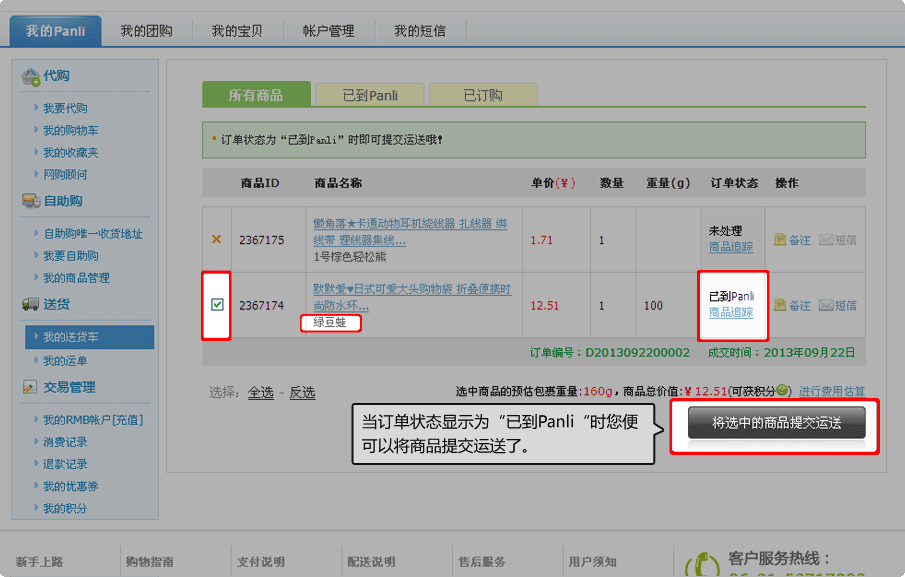This screenshot has width=905, height=577.
Task: Click the 绿豆糕 highlighted label
Action: 330,323
